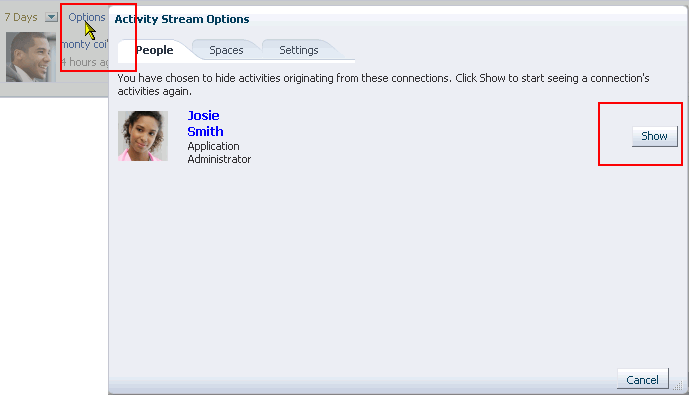Click the Options link

click(x=87, y=17)
